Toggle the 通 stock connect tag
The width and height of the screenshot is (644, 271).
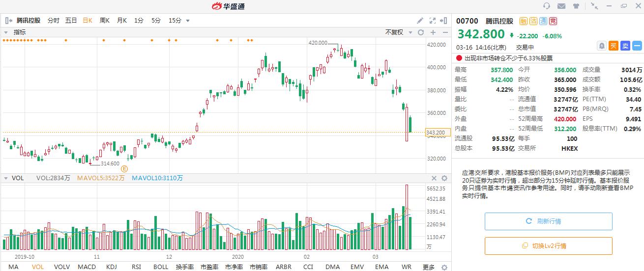tap(543, 21)
